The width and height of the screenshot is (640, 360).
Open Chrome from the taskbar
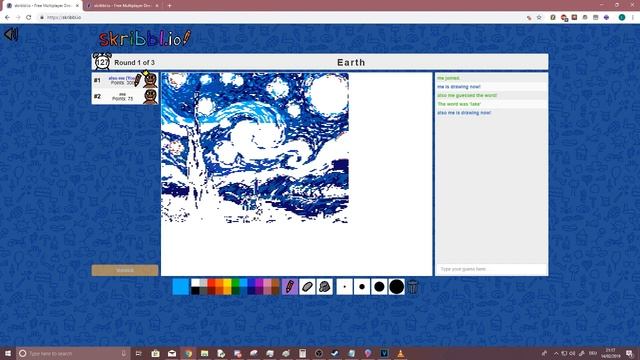(x=188, y=353)
